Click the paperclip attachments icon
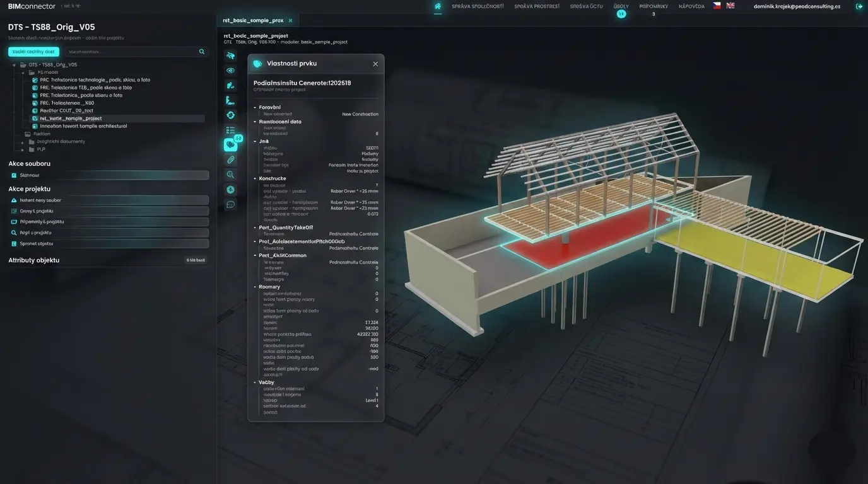This screenshot has width=868, height=484. [230, 159]
